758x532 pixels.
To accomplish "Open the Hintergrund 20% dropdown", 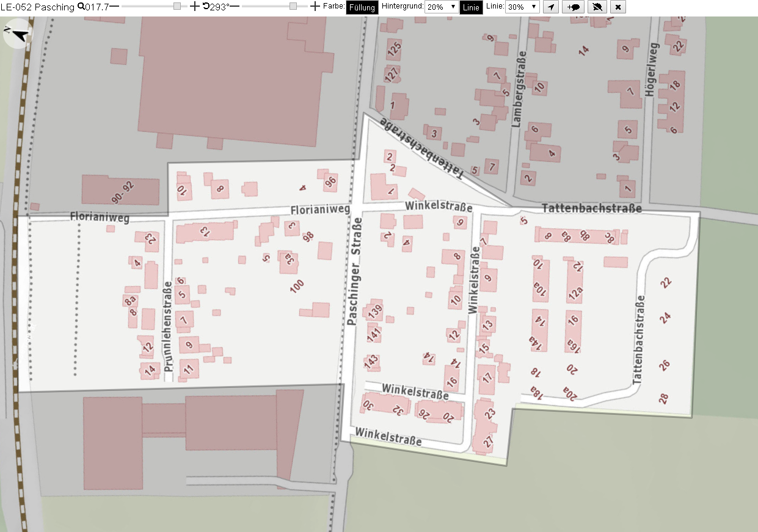I will click(442, 7).
